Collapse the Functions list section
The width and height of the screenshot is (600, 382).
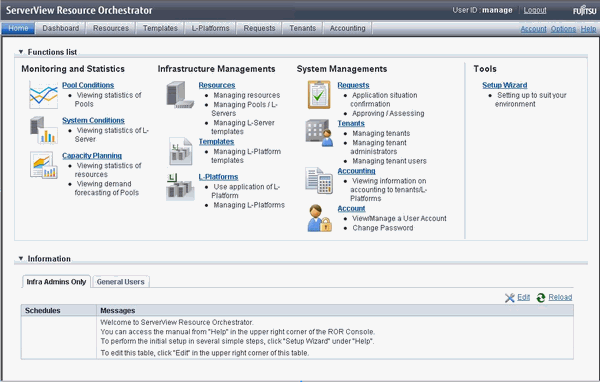click(x=21, y=52)
